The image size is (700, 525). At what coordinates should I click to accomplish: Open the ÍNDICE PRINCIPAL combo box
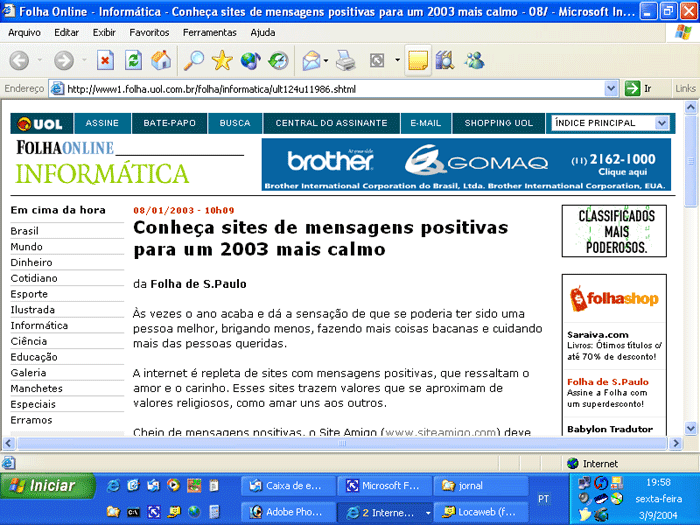pos(611,123)
